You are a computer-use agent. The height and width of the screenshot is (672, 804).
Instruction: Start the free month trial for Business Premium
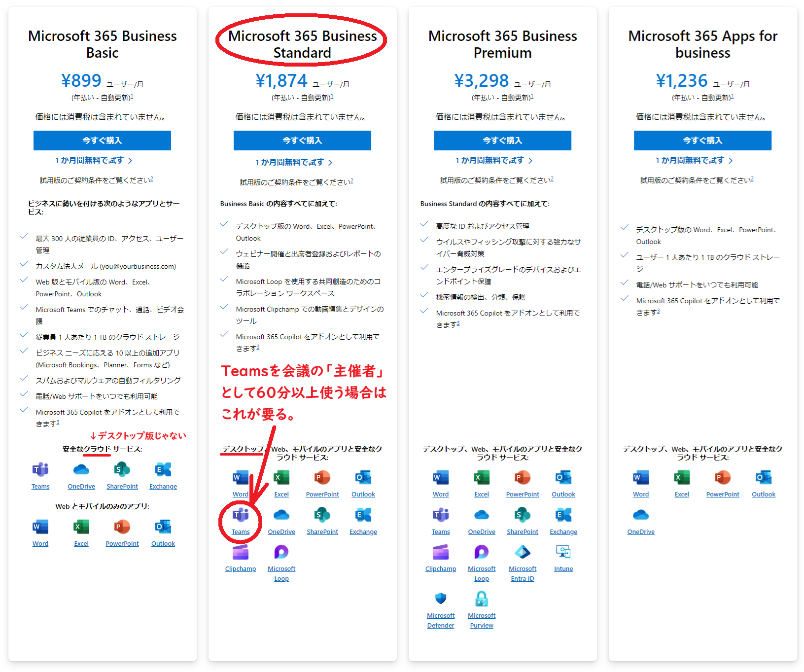click(x=494, y=161)
